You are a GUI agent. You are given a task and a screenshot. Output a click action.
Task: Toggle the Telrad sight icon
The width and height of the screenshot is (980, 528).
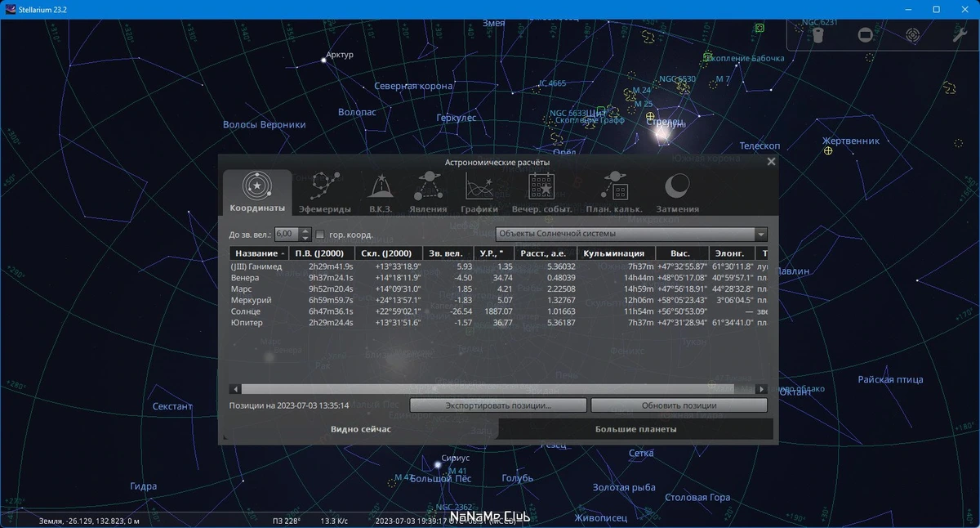click(913, 35)
